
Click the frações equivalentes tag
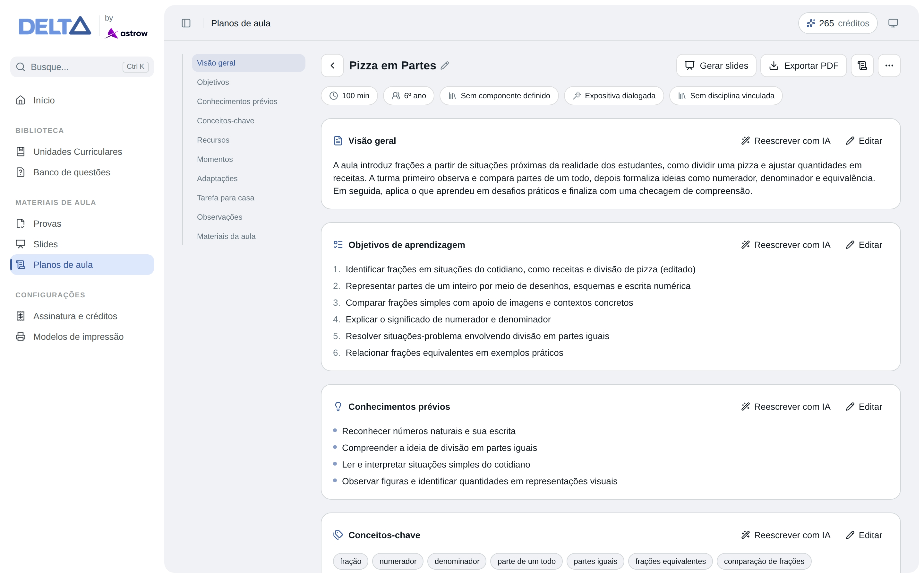click(x=670, y=561)
